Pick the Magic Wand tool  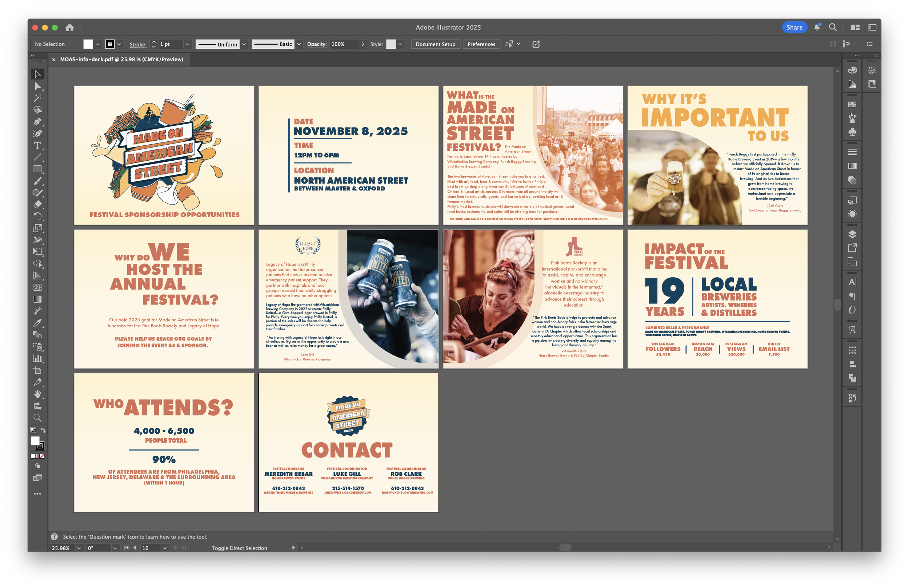(37, 98)
